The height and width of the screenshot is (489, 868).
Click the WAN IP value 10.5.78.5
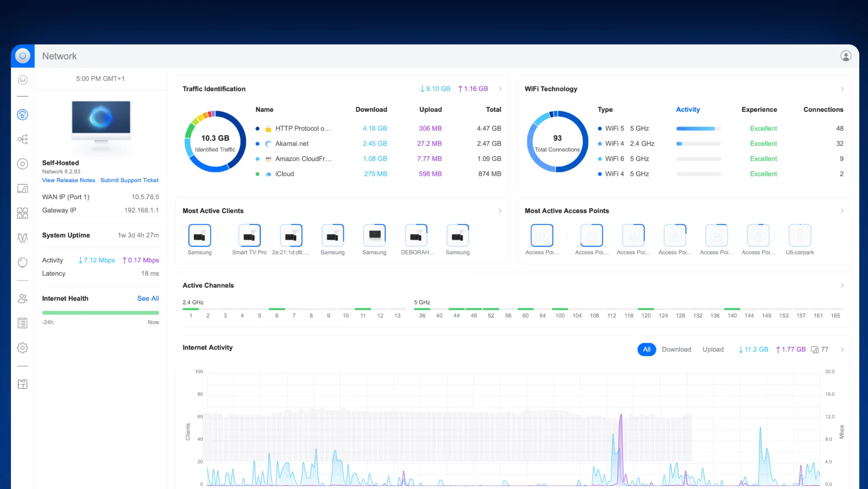pos(145,197)
